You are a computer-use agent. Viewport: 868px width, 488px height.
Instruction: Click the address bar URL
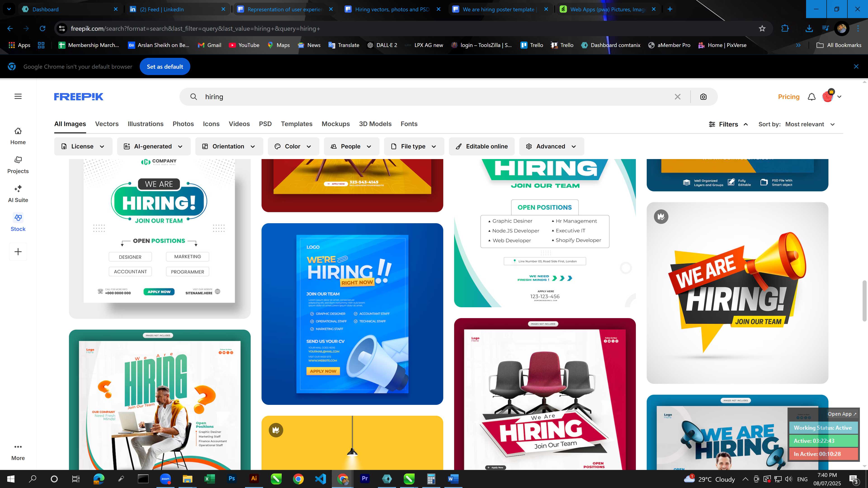tap(196, 29)
